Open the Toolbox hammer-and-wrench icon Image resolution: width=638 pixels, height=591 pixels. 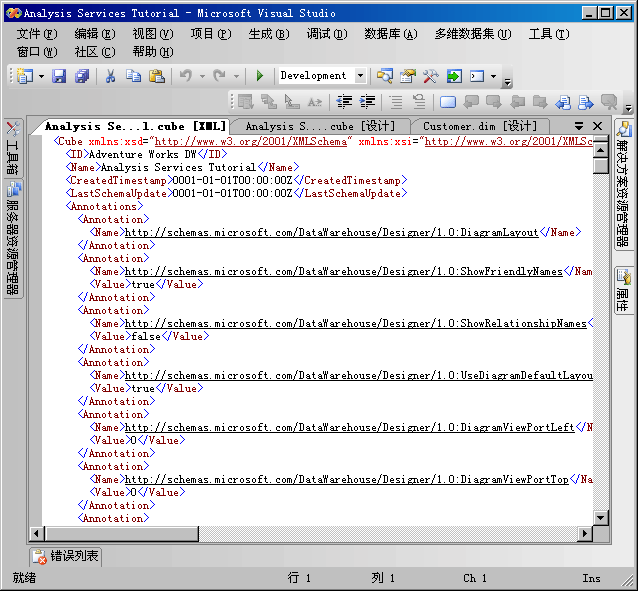pos(430,76)
